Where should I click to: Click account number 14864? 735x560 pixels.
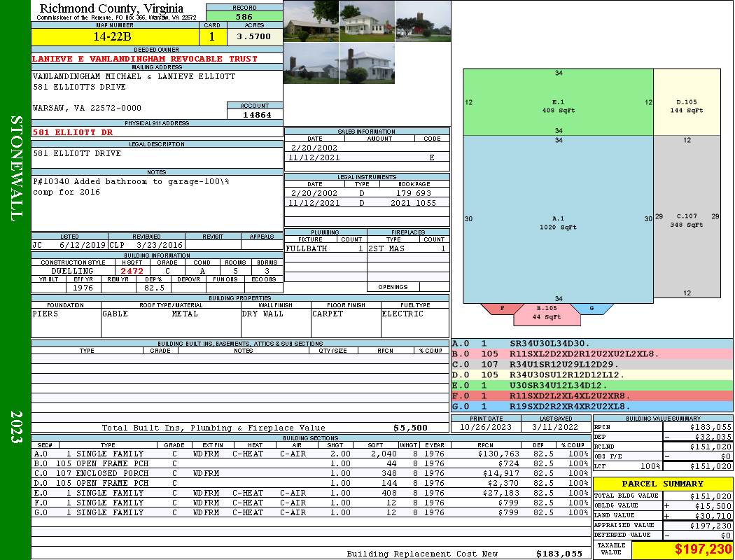point(256,114)
